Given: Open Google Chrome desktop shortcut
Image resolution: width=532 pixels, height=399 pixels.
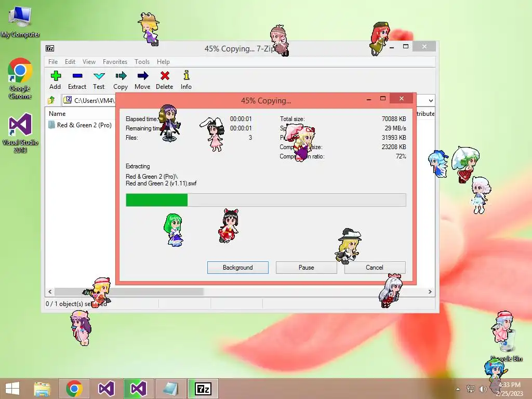Looking at the screenshot, I should click(20, 79).
